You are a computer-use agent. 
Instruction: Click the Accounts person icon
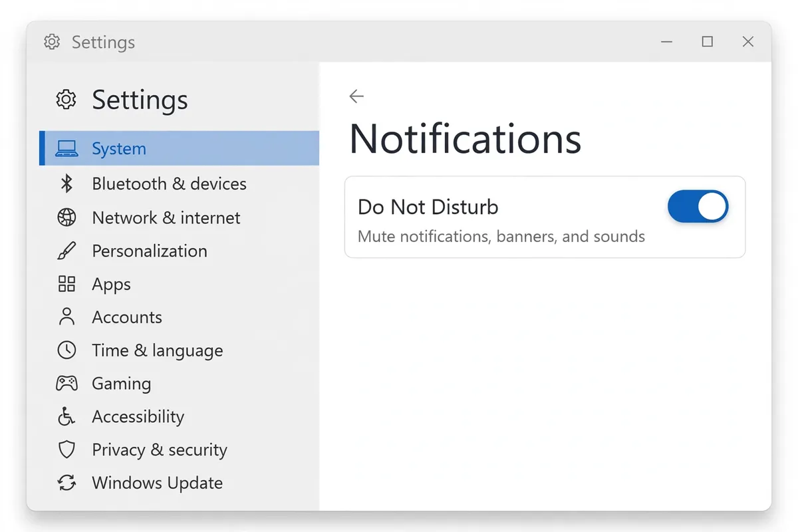[66, 317]
